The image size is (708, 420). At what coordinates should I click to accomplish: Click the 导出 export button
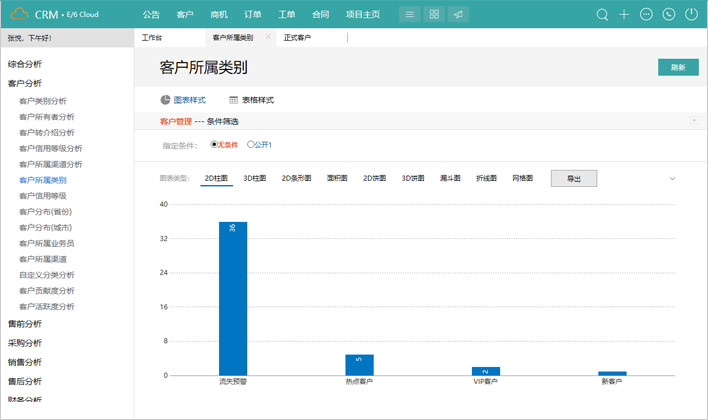pyautogui.click(x=573, y=178)
